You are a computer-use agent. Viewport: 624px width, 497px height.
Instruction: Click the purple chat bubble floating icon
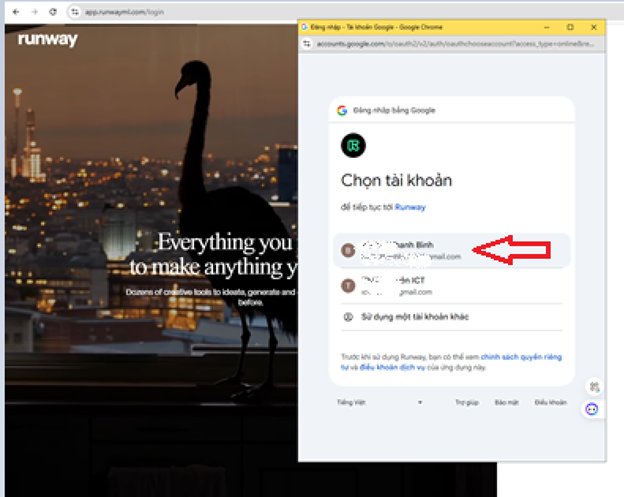[x=592, y=409]
